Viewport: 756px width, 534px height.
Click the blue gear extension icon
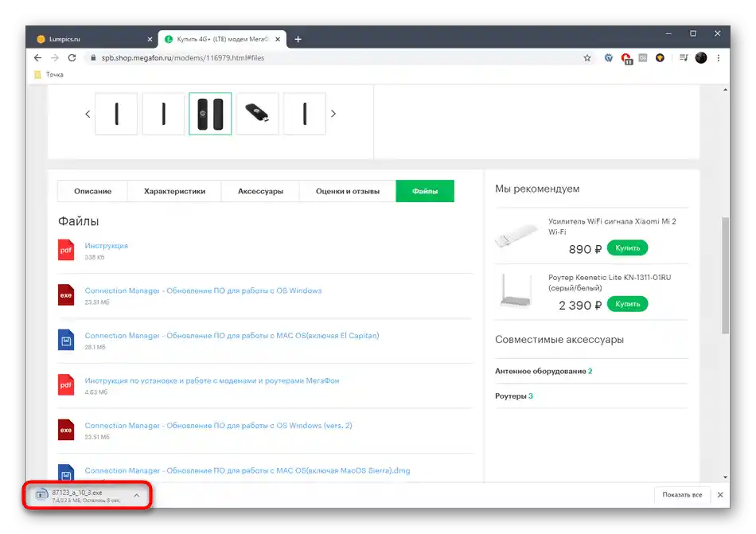click(609, 58)
